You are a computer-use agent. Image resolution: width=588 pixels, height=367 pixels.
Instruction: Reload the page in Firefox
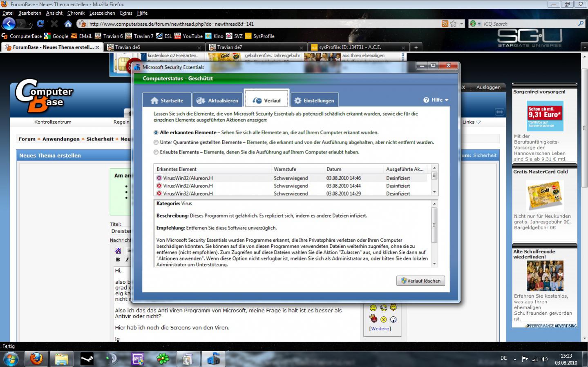(x=40, y=24)
